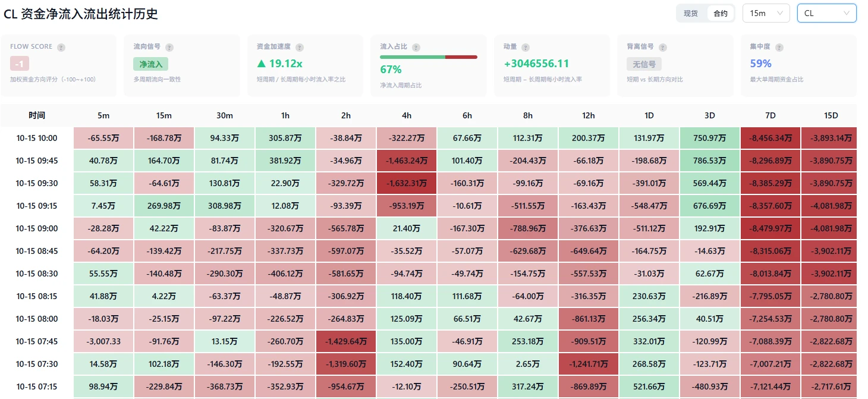Click the page title CL 资金净流入流出统计历史
Image resolution: width=868 pixels, height=399 pixels.
click(x=81, y=14)
